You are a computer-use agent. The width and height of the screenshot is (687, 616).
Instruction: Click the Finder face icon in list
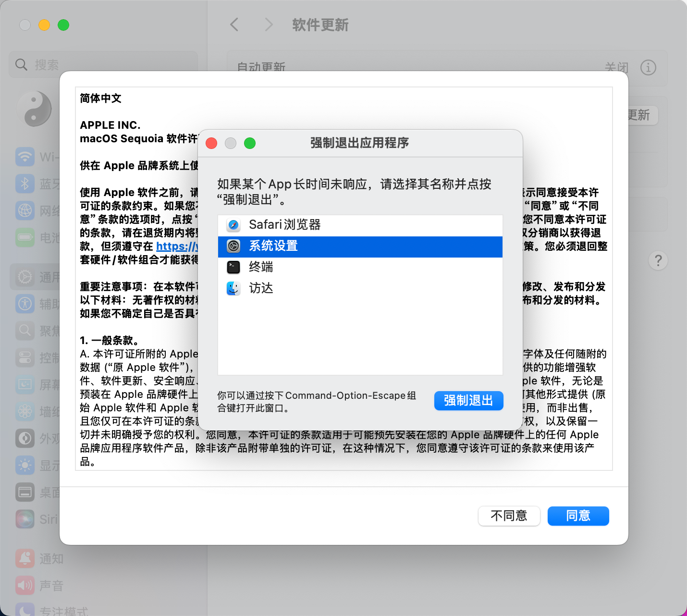click(x=233, y=288)
